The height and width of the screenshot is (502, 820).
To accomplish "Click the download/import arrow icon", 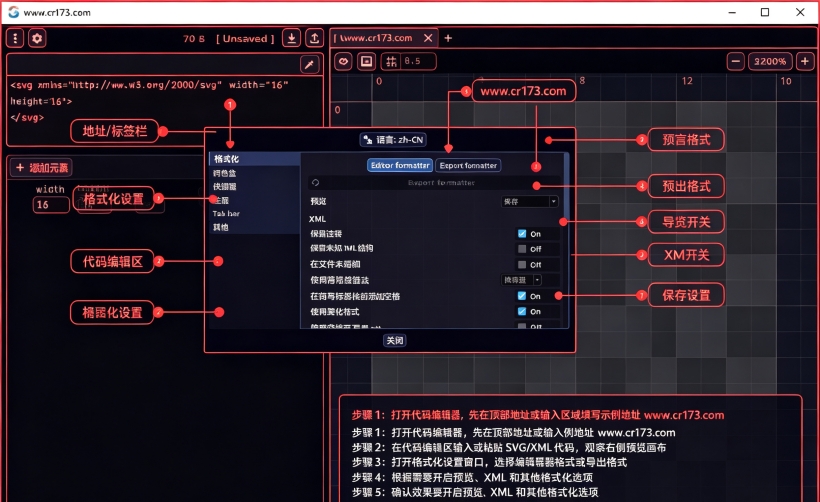I will (x=292, y=38).
